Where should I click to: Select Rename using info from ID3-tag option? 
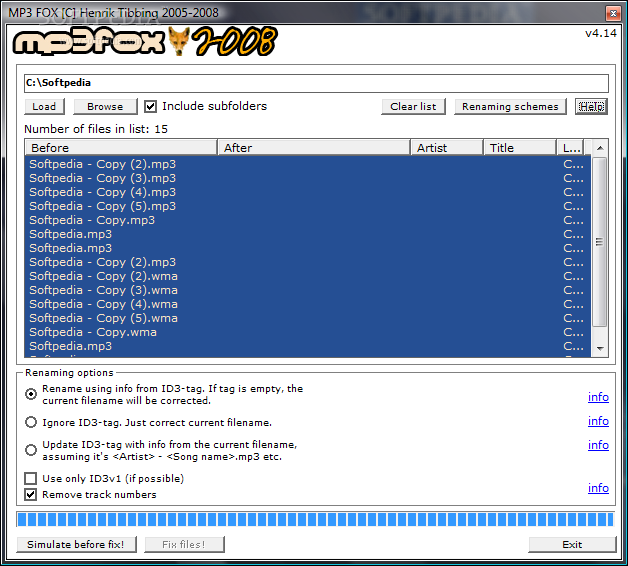31,394
